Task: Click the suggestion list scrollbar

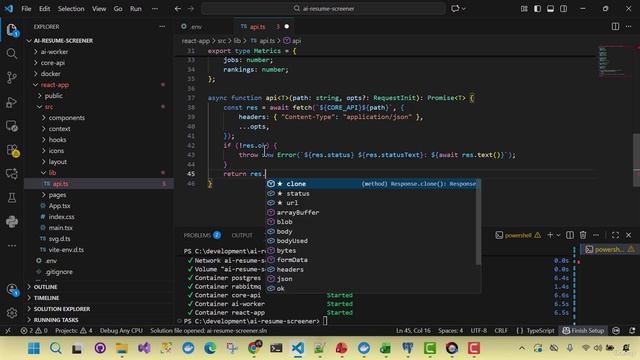Action: [x=478, y=222]
